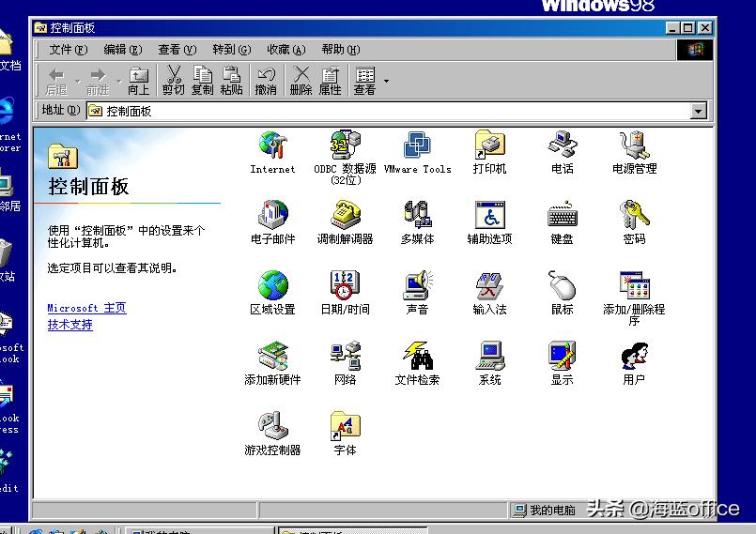Open the 打印机 printers folder

(490, 152)
